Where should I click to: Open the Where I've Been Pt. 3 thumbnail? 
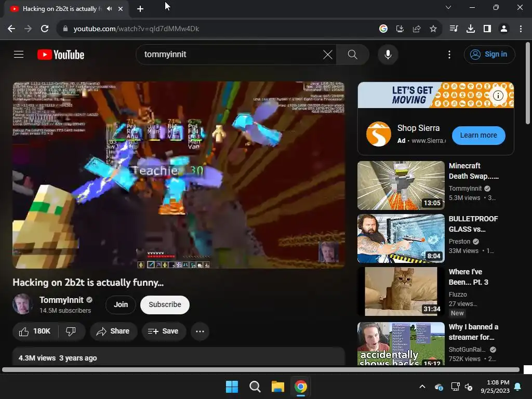point(401,291)
